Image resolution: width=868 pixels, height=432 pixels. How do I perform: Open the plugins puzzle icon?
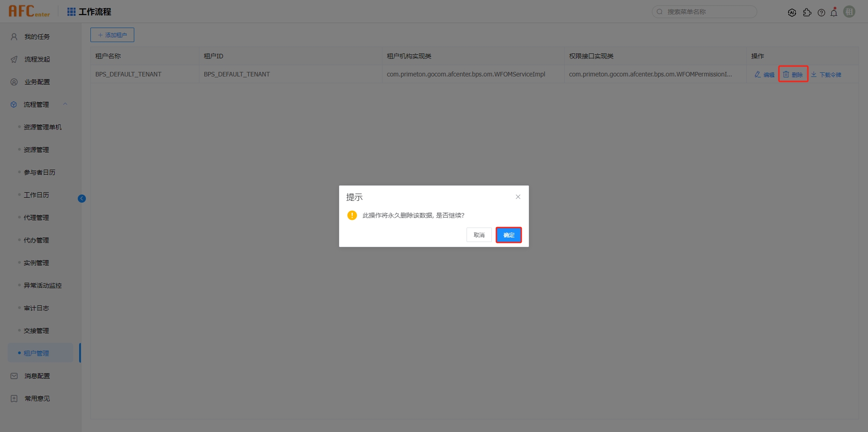pos(807,12)
